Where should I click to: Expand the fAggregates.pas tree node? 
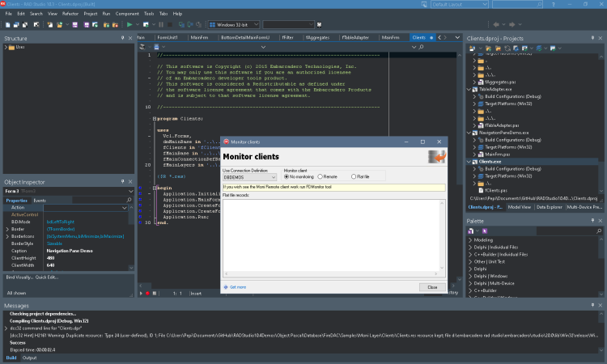[x=474, y=82]
